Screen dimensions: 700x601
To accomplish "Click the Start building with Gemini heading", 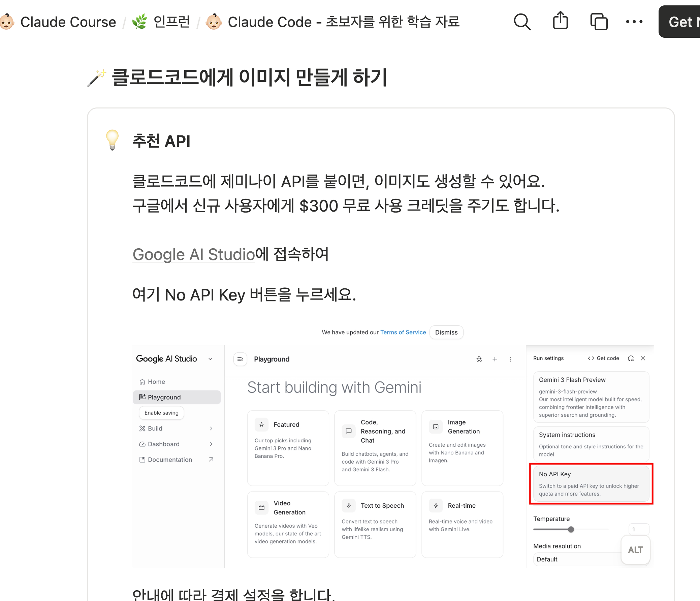I will coord(334,387).
